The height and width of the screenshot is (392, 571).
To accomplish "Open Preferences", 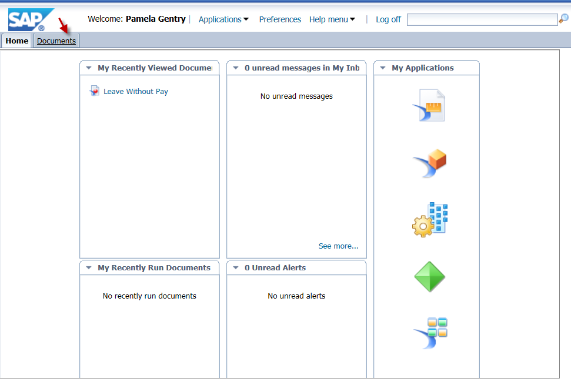I will [x=280, y=19].
